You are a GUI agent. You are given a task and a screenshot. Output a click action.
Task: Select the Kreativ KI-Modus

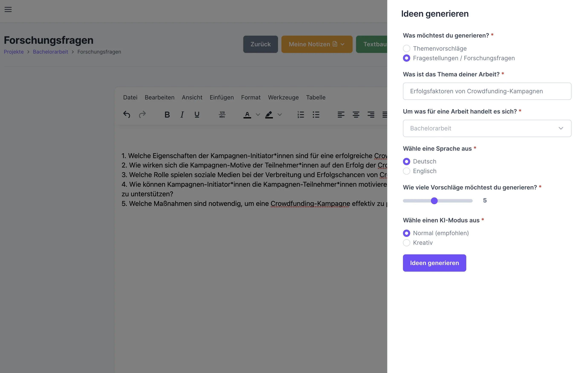(406, 243)
